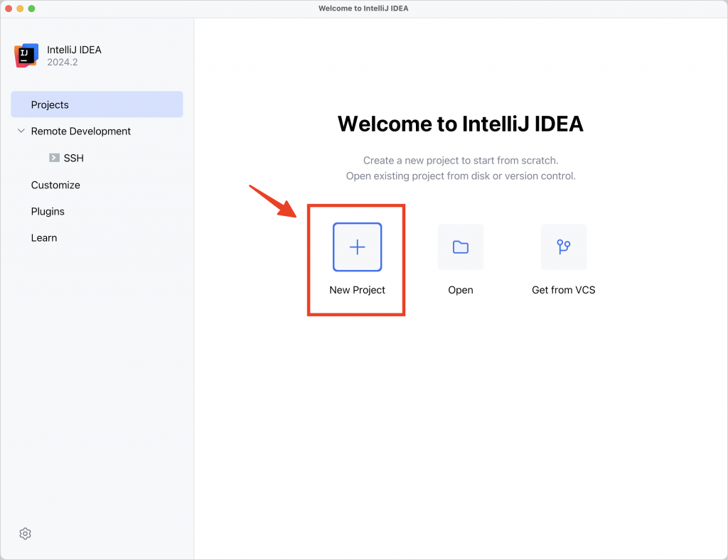Go to the Learn section
The image size is (728, 560).
pyautogui.click(x=44, y=238)
